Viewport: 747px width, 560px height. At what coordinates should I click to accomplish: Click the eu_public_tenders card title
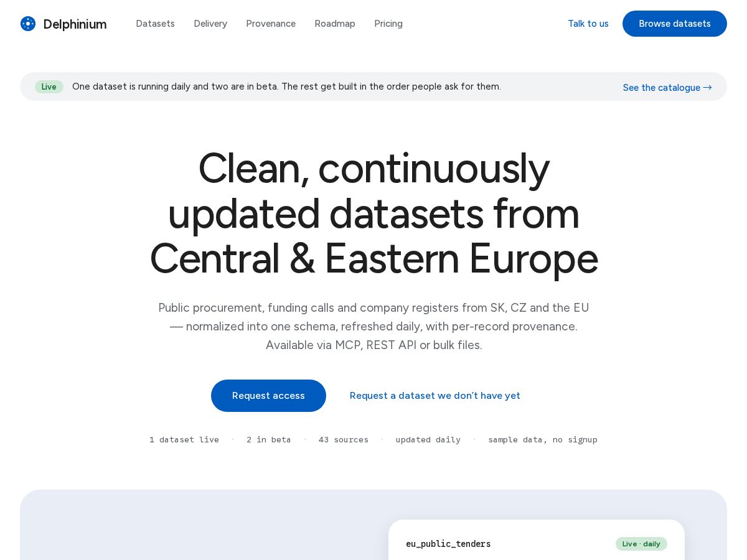point(448,544)
